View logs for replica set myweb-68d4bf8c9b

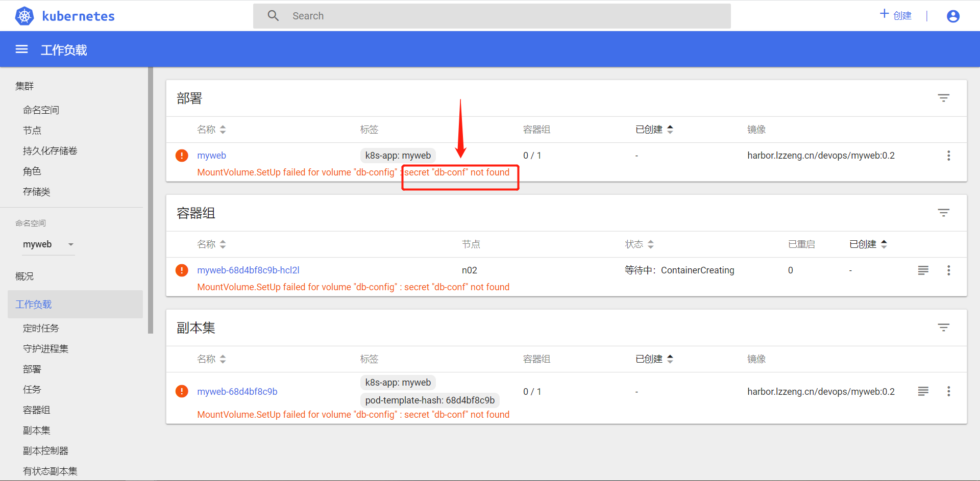[923, 391]
